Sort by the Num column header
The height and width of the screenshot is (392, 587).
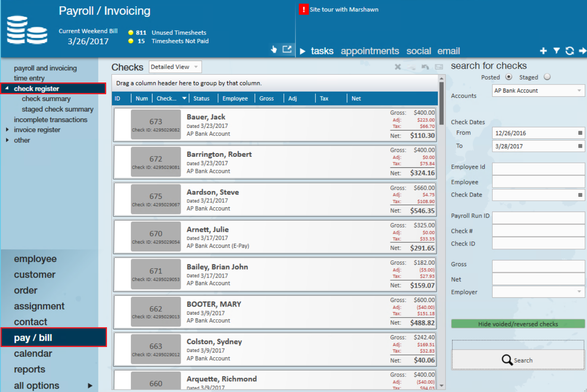(141, 98)
